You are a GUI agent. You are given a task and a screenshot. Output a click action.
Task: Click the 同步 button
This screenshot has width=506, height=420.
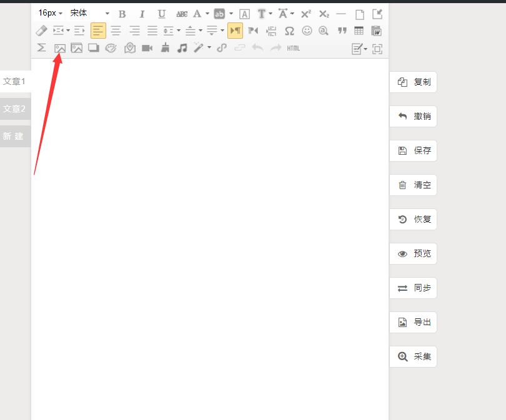(x=413, y=288)
